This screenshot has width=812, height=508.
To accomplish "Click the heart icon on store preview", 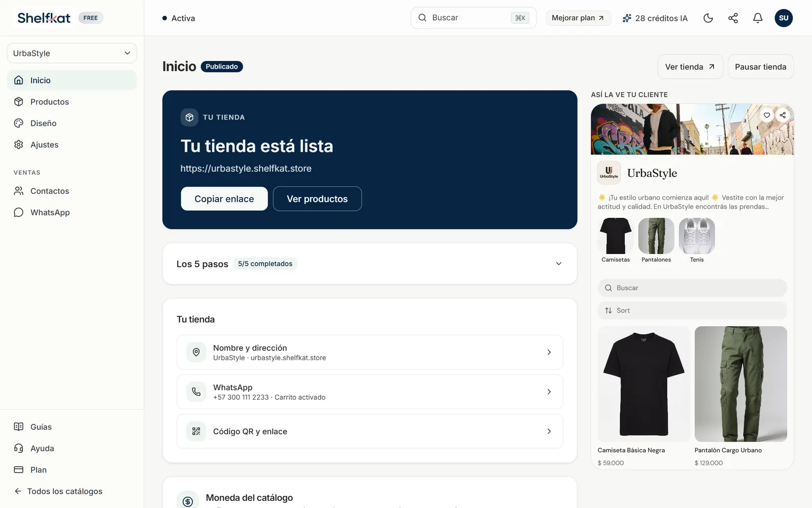I will click(767, 115).
